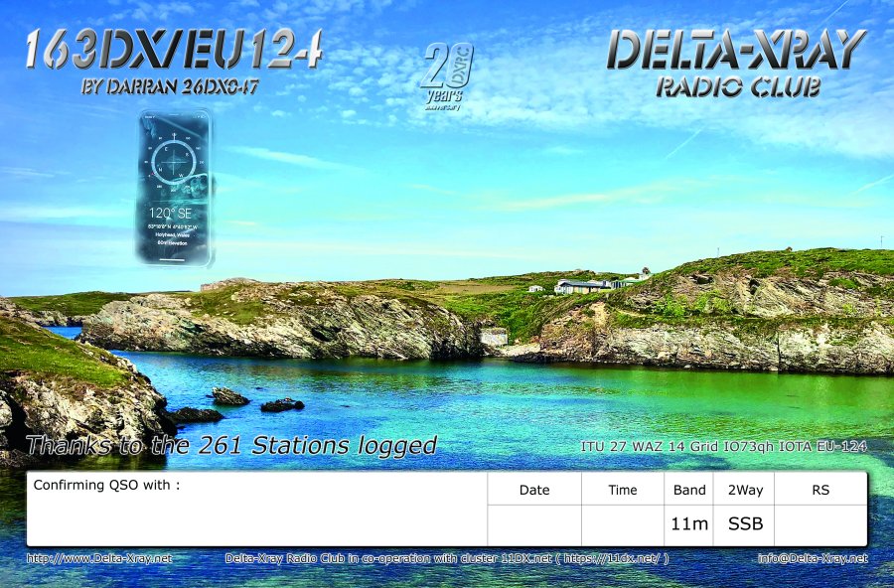
Task: Click the RADIO CLUB subtitle text
Action: (737, 87)
